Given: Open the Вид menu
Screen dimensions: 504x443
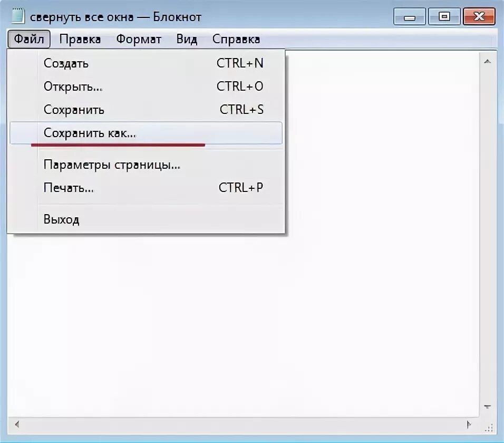Looking at the screenshot, I should 187,39.
